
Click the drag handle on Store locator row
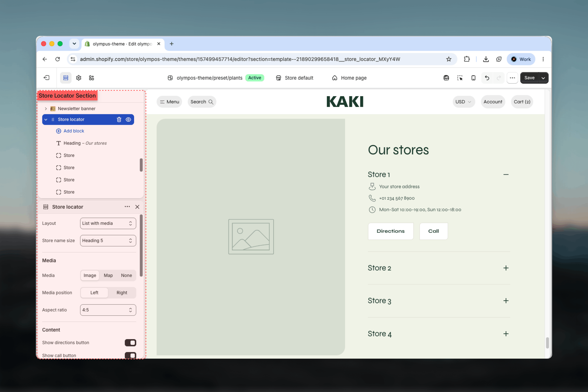[53, 119]
